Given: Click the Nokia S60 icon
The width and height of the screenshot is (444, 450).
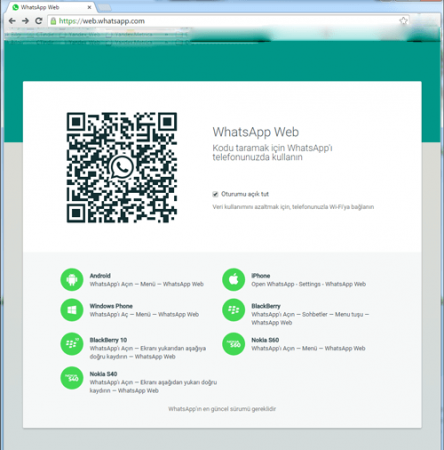Looking at the screenshot, I should [x=234, y=344].
